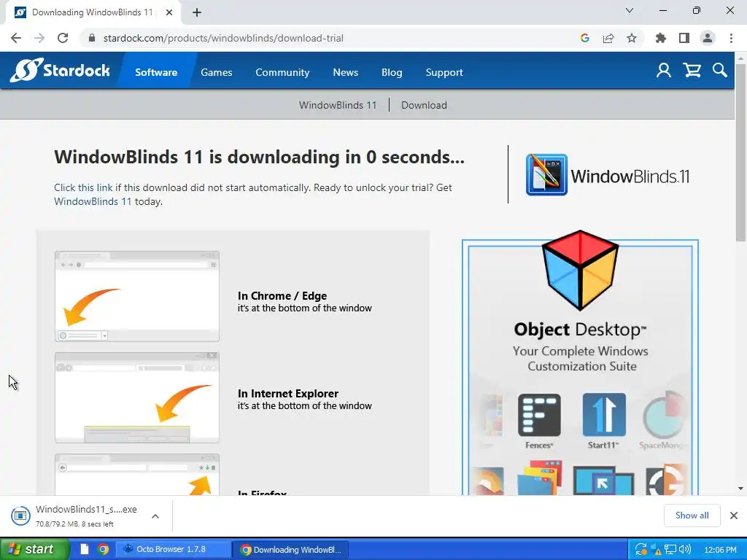
Task: Click the scrollbar down arrow
Action: tap(740, 489)
